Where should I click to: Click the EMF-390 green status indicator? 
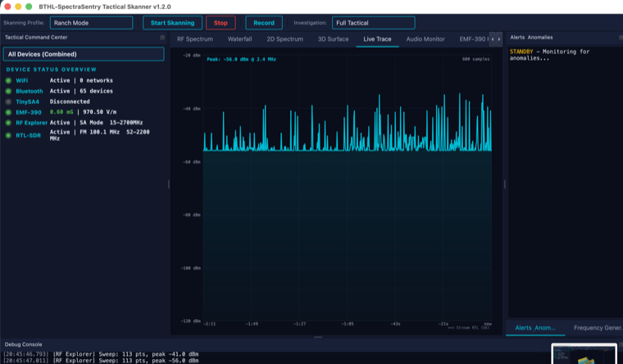coord(8,112)
